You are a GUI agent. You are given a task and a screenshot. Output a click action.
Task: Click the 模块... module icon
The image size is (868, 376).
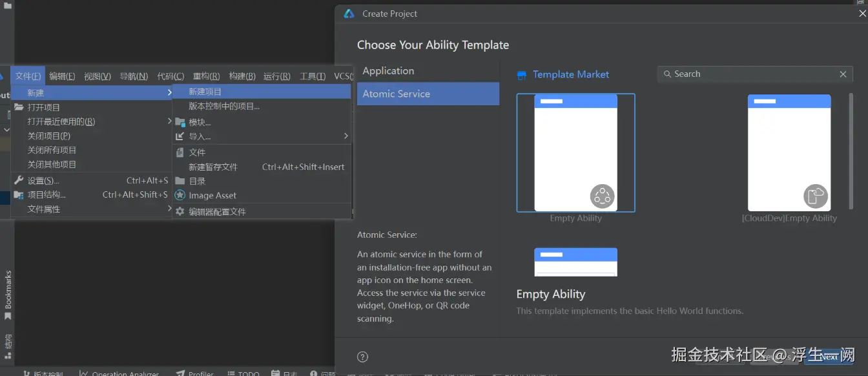point(180,122)
